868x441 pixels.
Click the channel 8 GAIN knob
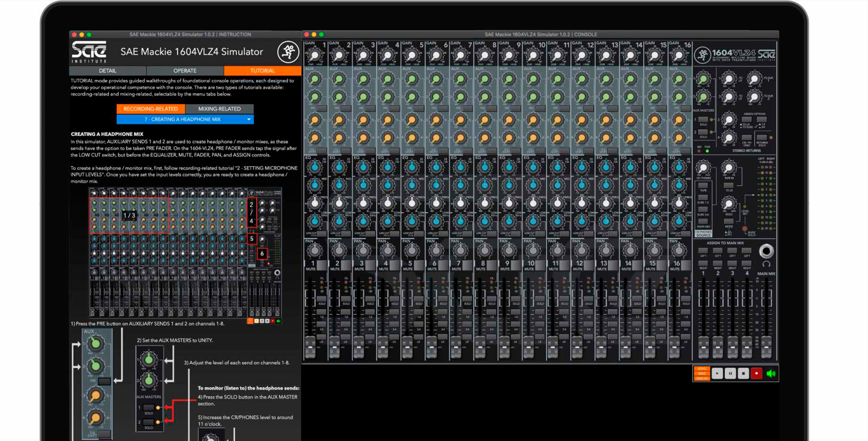[x=484, y=55]
